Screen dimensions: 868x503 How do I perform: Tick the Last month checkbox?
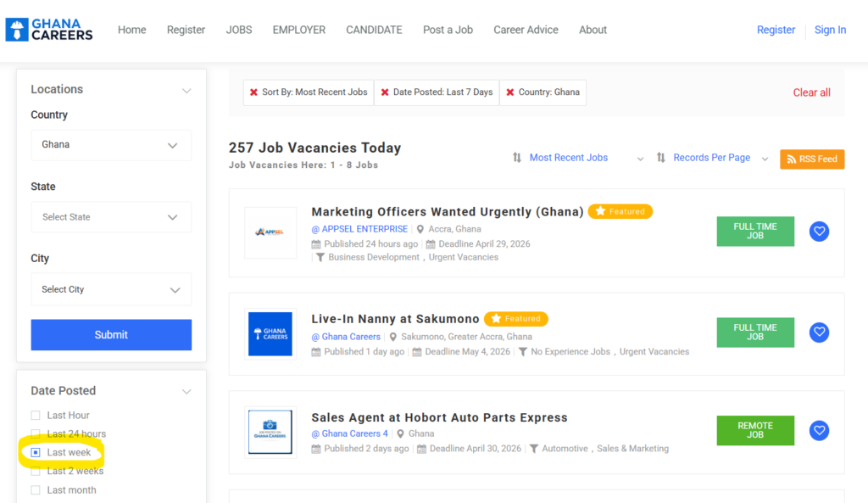click(x=36, y=490)
